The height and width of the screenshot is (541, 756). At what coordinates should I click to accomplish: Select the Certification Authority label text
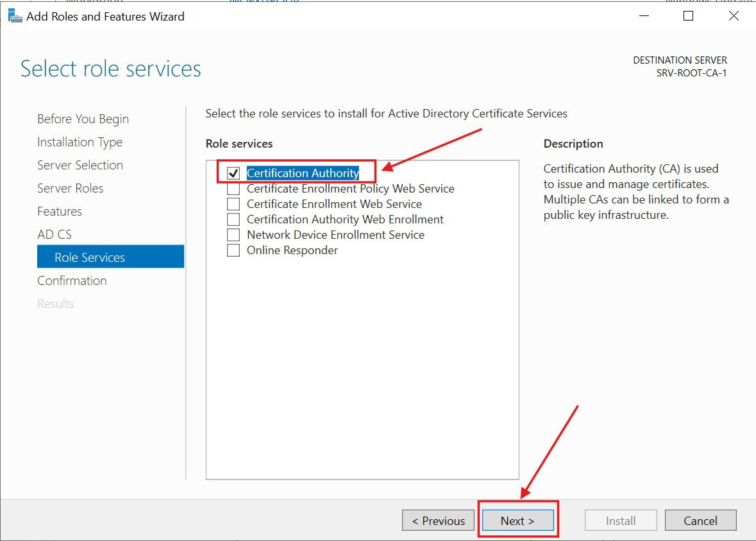[302, 173]
